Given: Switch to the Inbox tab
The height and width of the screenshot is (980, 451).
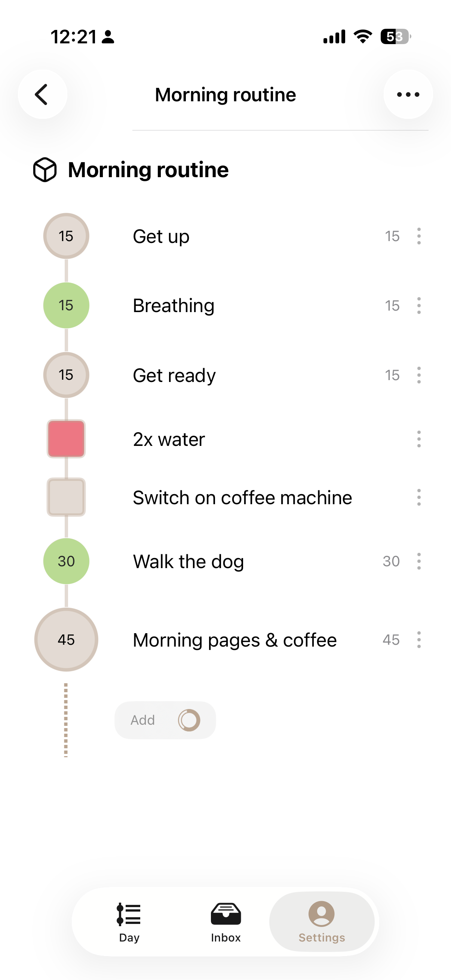Looking at the screenshot, I should [226, 921].
